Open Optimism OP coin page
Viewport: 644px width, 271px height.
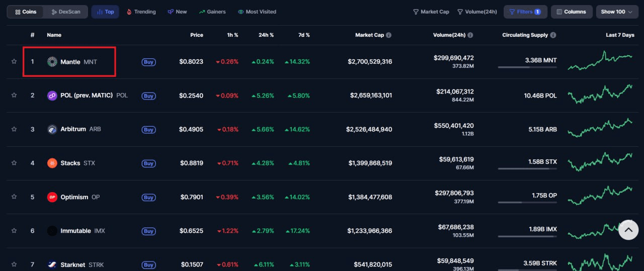80,197
